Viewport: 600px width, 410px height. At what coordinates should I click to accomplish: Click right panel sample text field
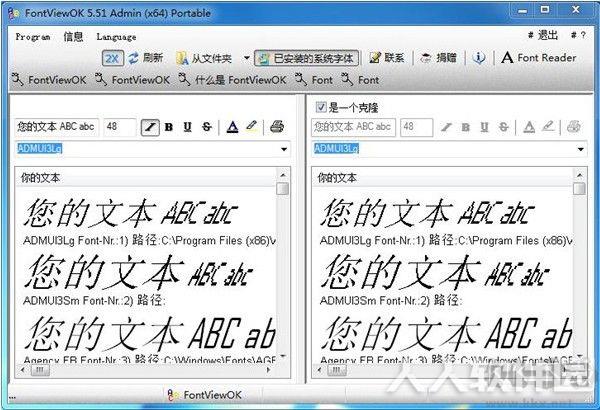353,127
